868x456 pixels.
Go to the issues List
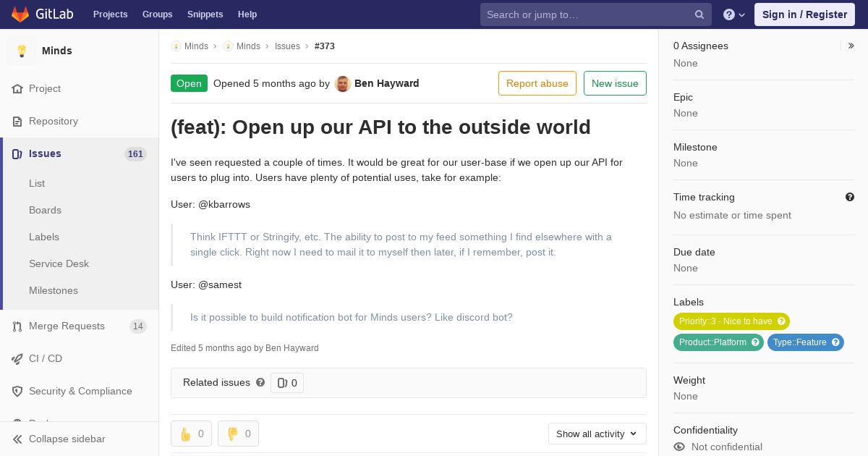[x=37, y=183]
